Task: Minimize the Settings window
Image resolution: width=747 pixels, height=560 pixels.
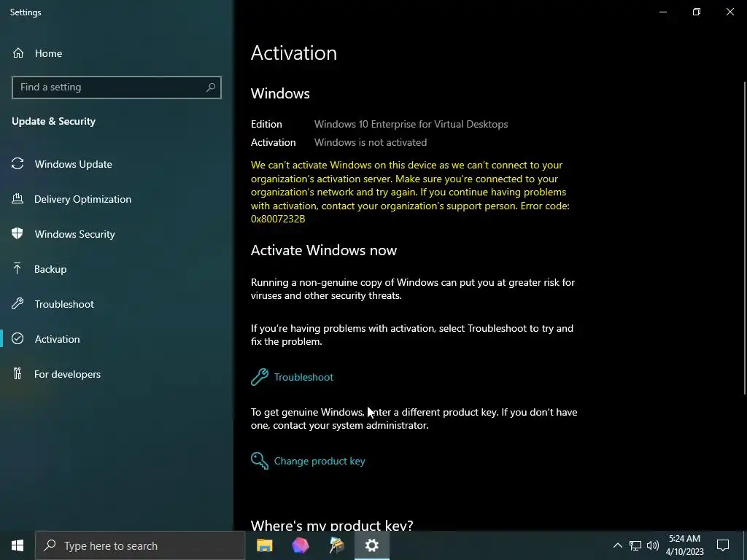Action: tap(662, 12)
